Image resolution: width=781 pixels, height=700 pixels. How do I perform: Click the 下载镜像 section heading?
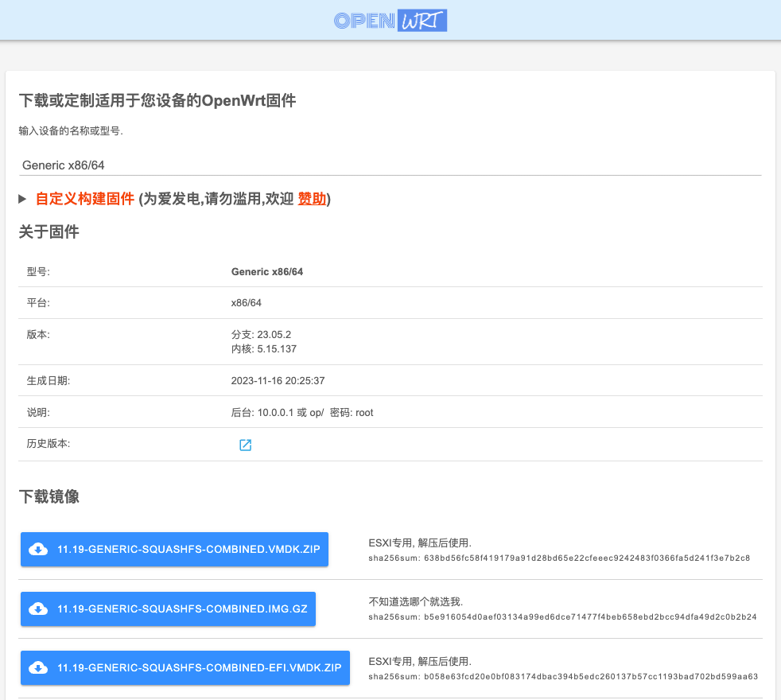point(49,497)
